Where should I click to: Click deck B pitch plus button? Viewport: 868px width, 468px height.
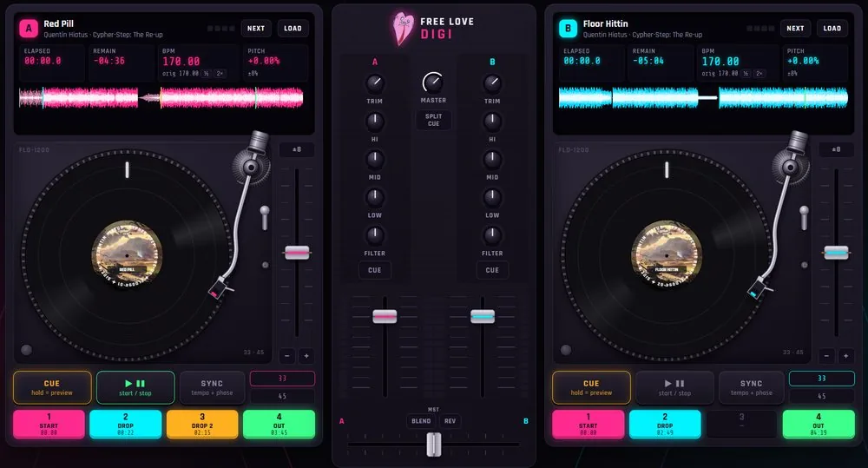[845, 356]
